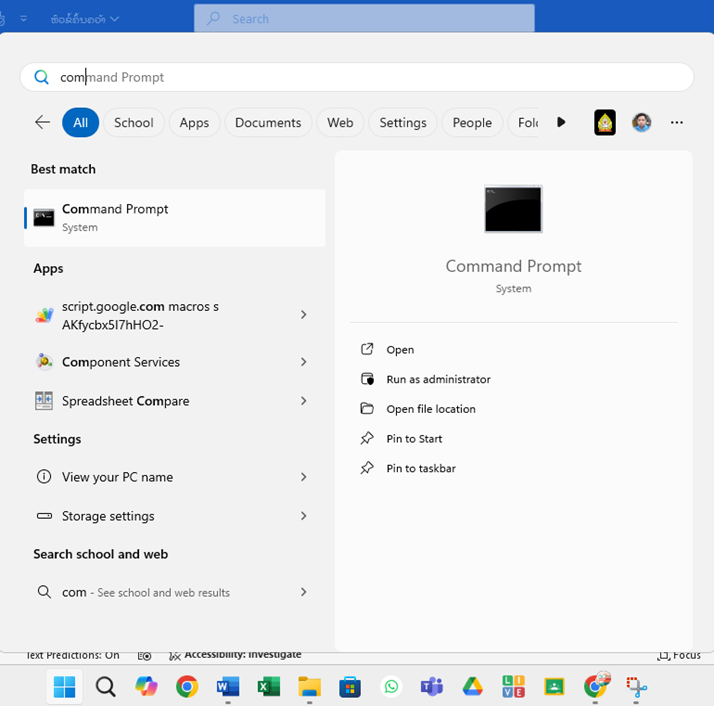Click the user profile avatar icon
This screenshot has height=706, width=714.
tap(642, 122)
